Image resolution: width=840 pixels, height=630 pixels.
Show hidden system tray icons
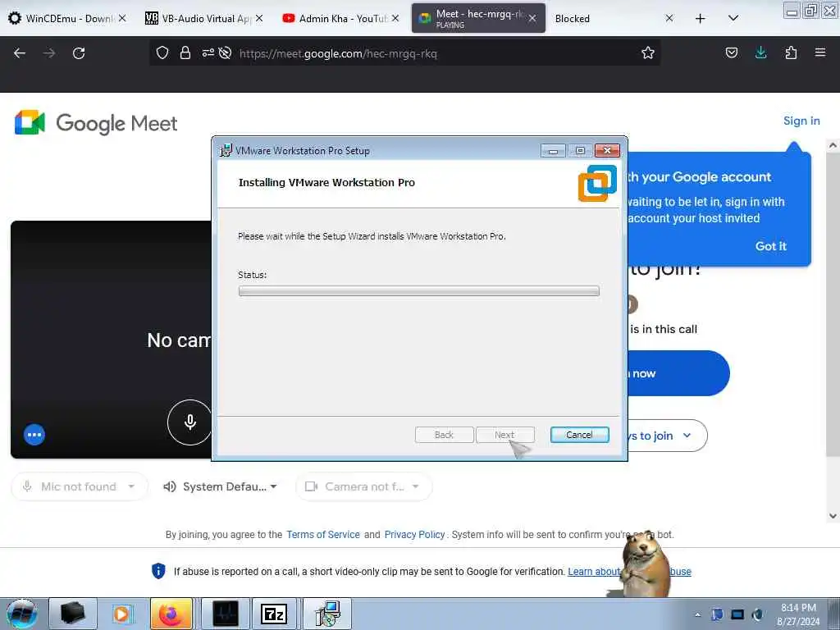(697, 614)
